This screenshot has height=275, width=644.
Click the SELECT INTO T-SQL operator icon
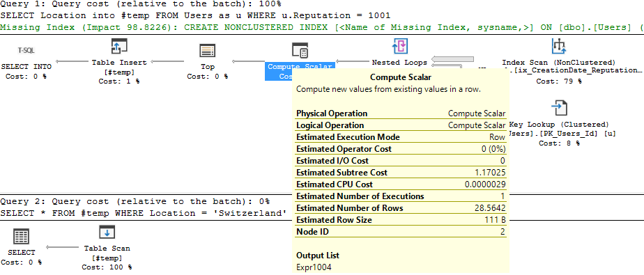point(26,51)
